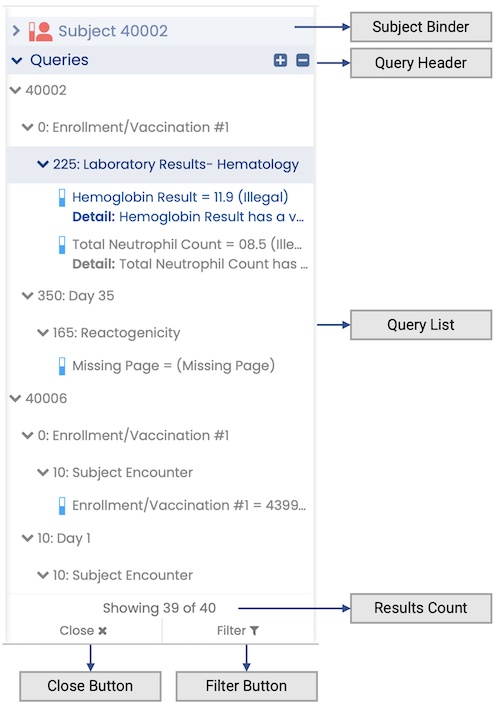Select Total Neutrophil Count = 08.5 query
The width and height of the screenshot is (500, 707).
187,244
